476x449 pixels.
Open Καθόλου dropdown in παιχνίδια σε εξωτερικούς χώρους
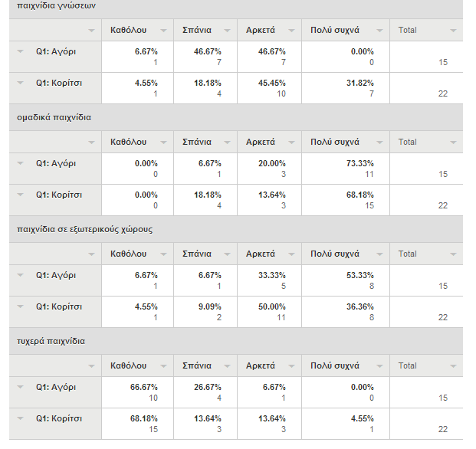tap(163, 254)
